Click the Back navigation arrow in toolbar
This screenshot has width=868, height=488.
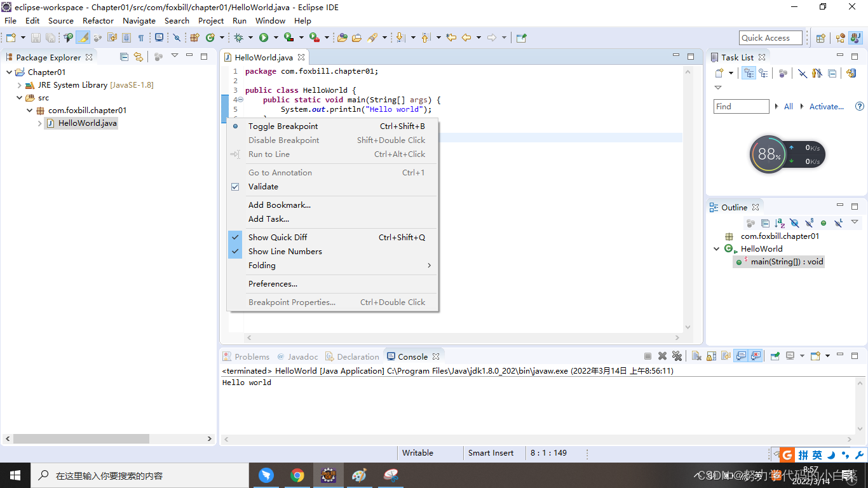click(x=466, y=37)
